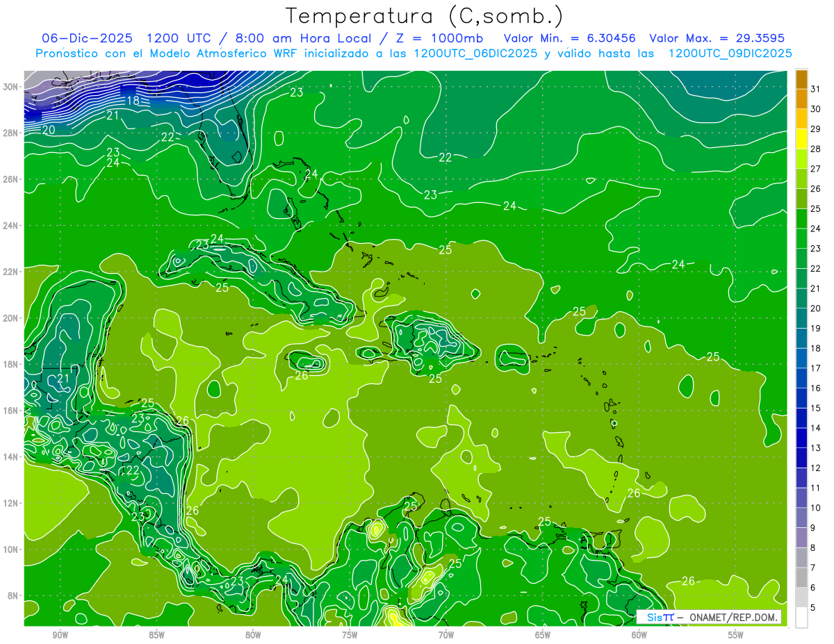834x644 pixels.
Task: Click legend scale value "10"
Action: 816,508
